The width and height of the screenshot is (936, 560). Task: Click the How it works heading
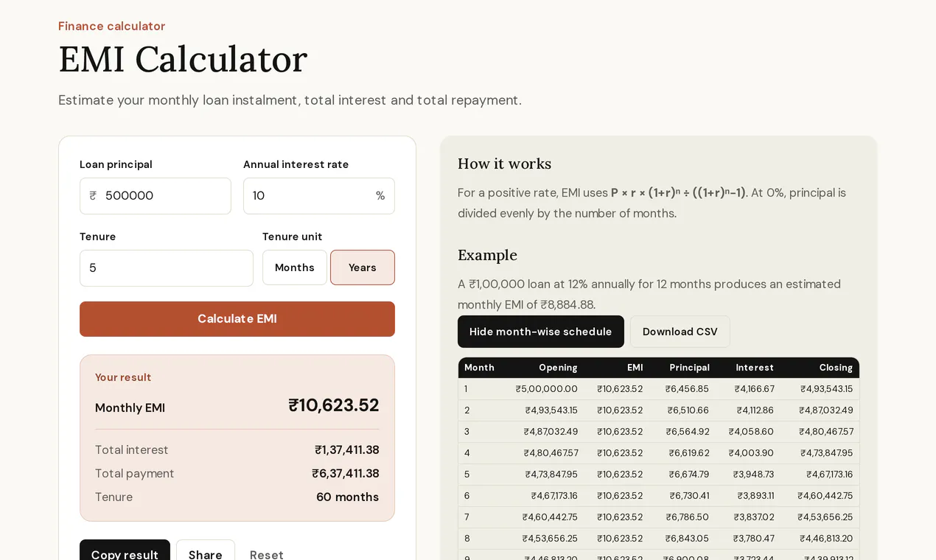(505, 164)
